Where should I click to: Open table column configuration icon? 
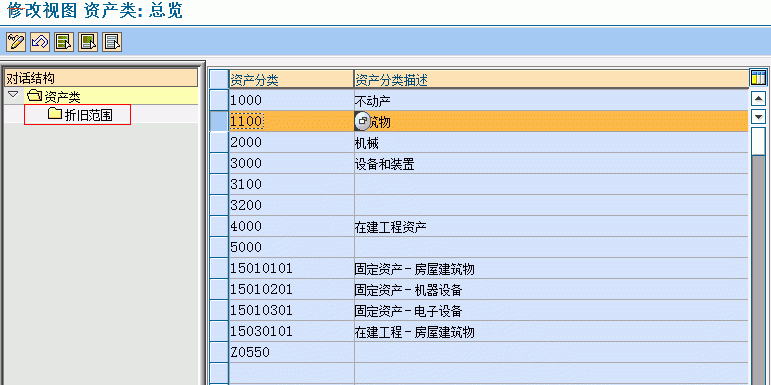(x=758, y=78)
